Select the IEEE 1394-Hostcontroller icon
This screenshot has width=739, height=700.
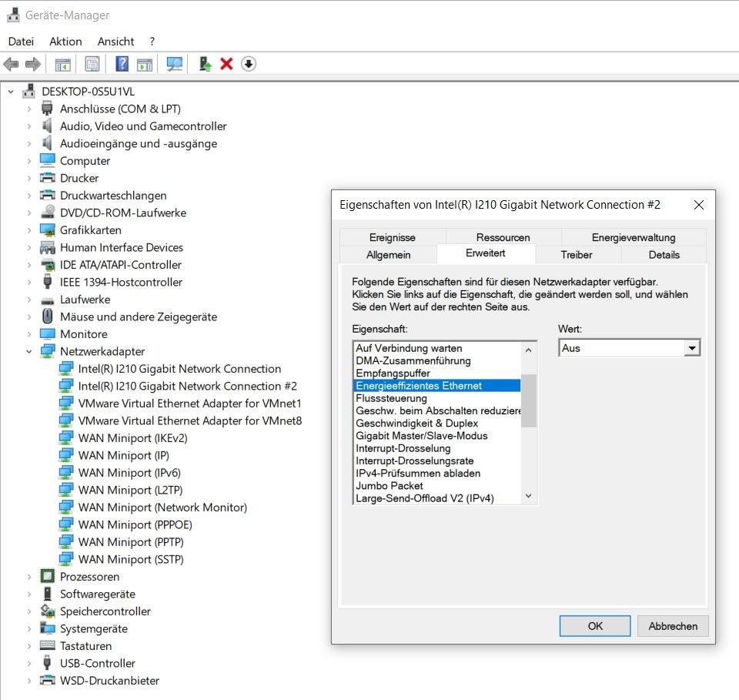47,282
